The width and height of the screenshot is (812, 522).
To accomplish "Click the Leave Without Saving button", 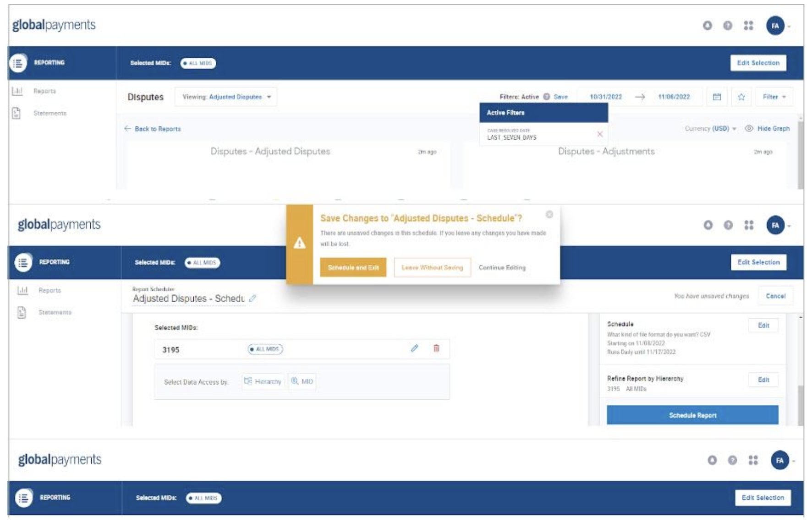I will (432, 267).
